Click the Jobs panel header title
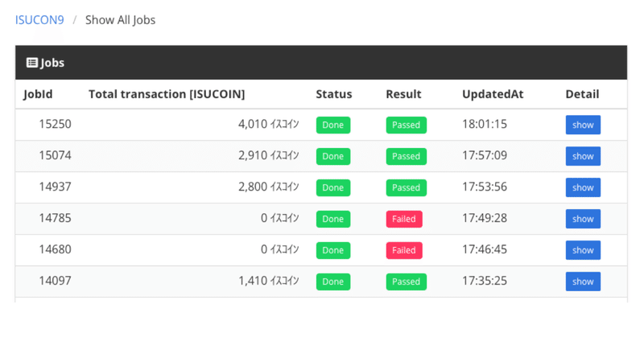The height and width of the screenshot is (337, 644). click(x=52, y=63)
